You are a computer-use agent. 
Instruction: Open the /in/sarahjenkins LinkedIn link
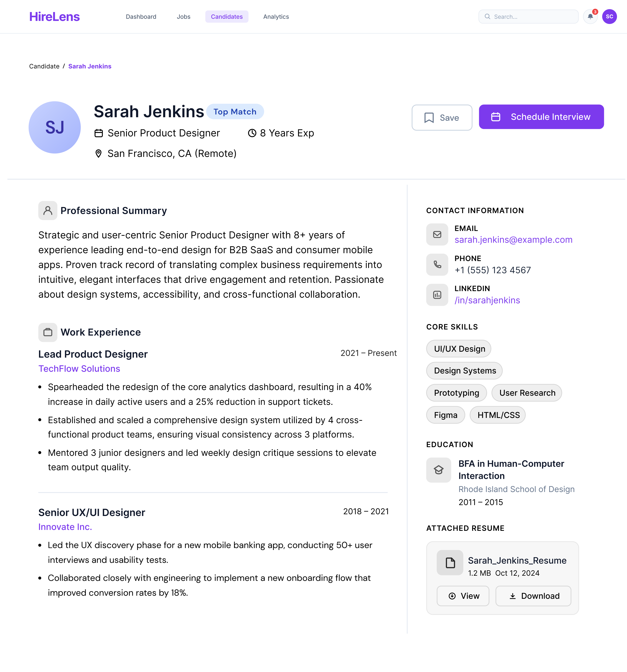pyautogui.click(x=487, y=300)
